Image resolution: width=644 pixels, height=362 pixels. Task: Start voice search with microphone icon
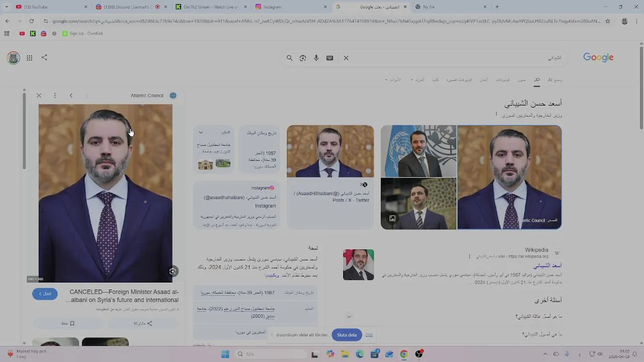pyautogui.click(x=316, y=58)
